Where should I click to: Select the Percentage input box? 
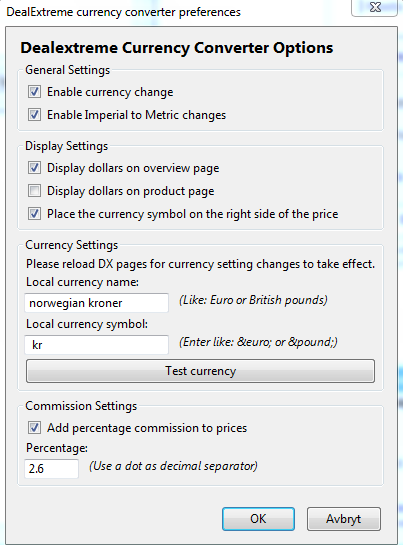coord(51,469)
